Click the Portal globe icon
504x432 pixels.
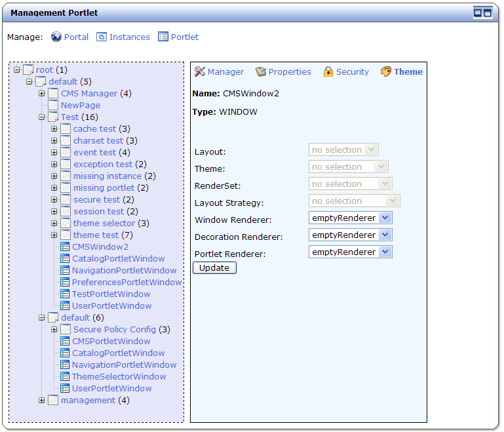pyautogui.click(x=56, y=37)
